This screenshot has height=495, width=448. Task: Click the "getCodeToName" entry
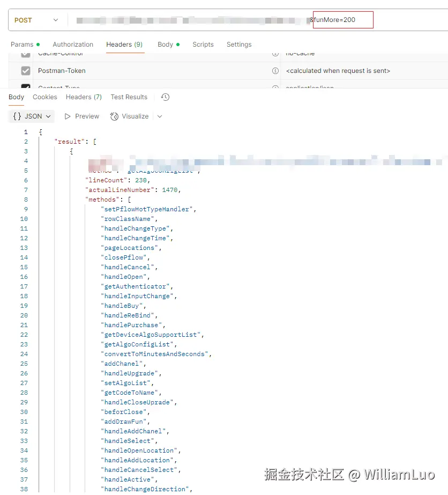(x=129, y=393)
